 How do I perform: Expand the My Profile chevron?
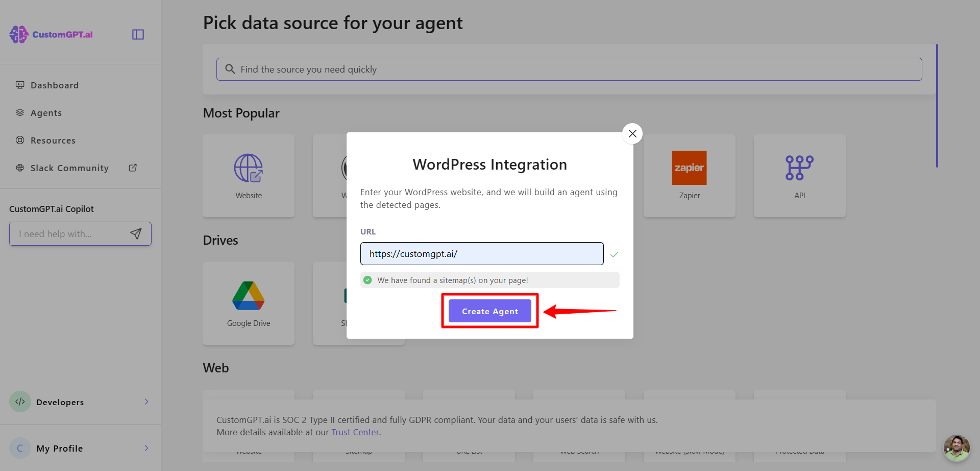[x=146, y=448]
